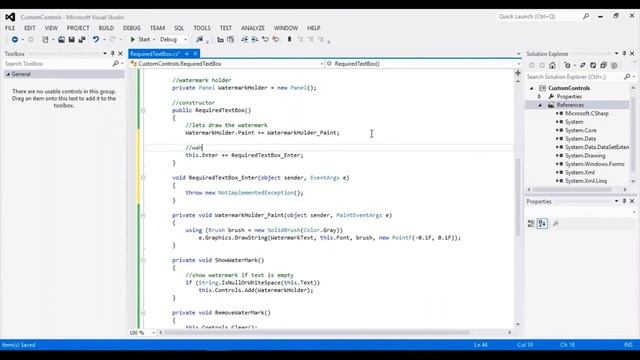640x360 pixels.
Task: Select the RequiredTextBox.cs tab
Action: (155, 53)
